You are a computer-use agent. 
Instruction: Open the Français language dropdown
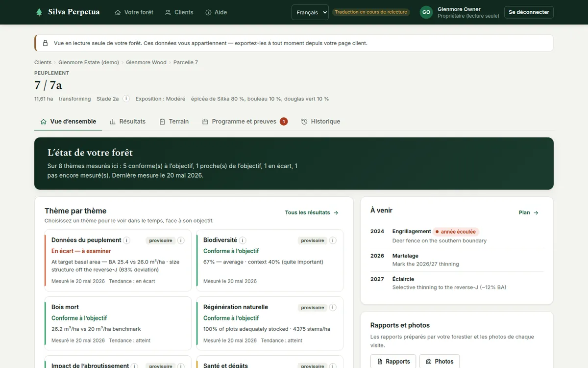point(310,12)
